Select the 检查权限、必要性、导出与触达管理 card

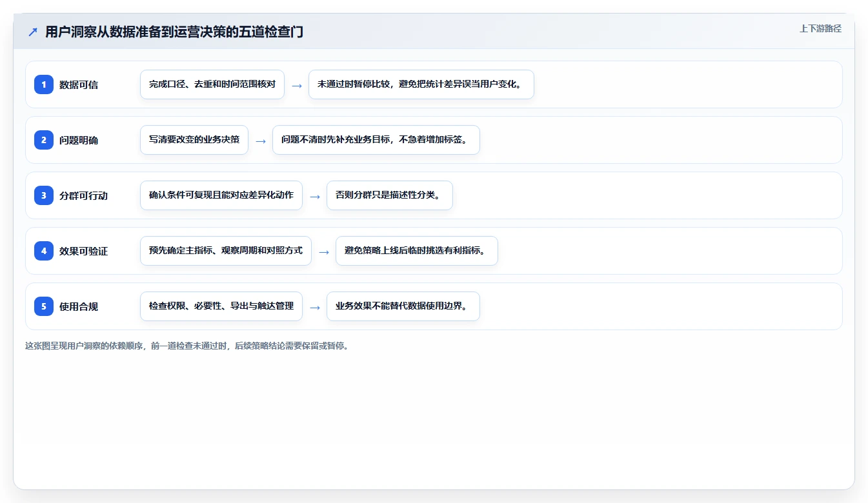coord(221,306)
